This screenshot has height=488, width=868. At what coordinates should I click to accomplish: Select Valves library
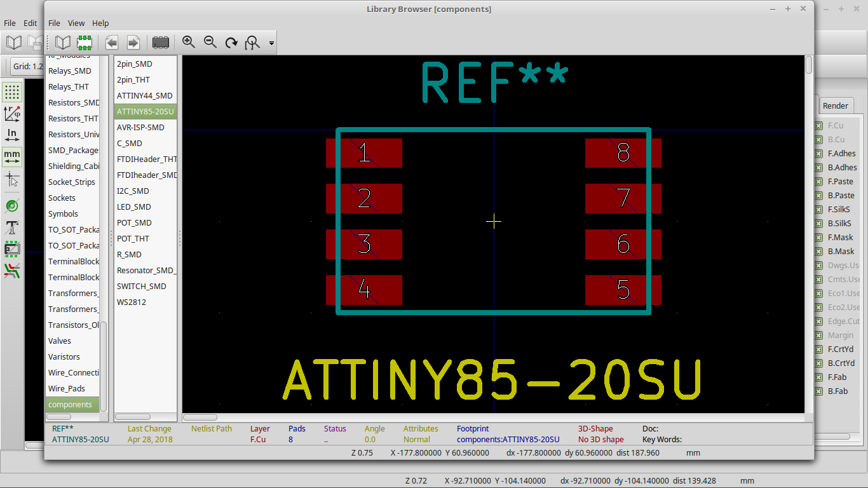coord(72,341)
